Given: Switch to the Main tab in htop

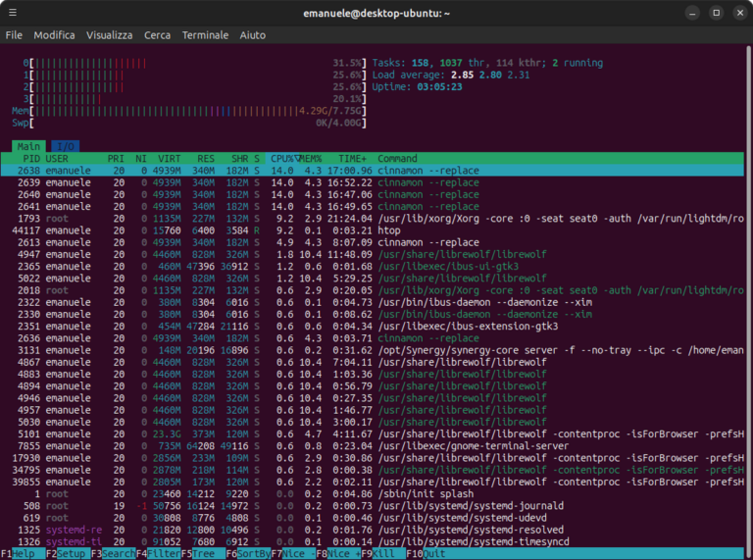Looking at the screenshot, I should (x=28, y=146).
